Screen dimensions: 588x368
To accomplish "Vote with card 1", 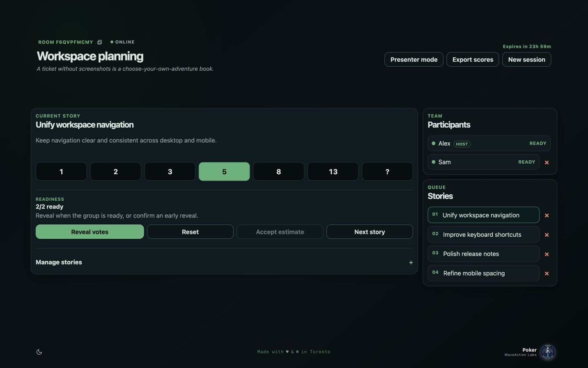I will (61, 172).
